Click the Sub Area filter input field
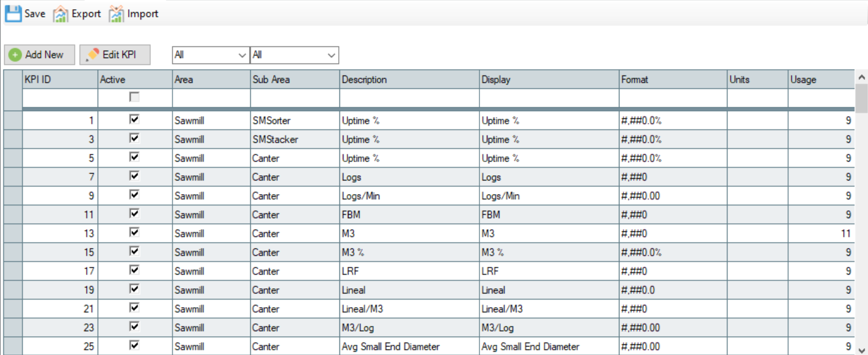Viewport: 868px width, 355px height. tap(295, 98)
